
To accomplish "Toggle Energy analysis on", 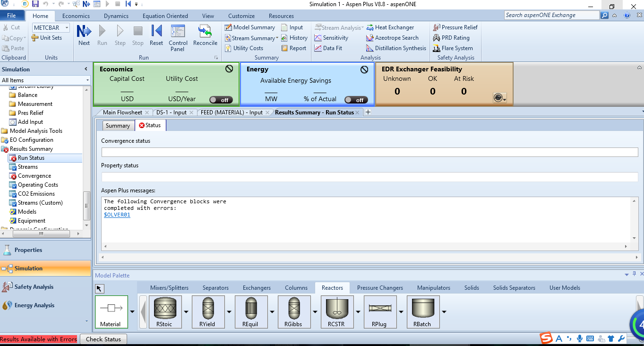I will 356,100.
